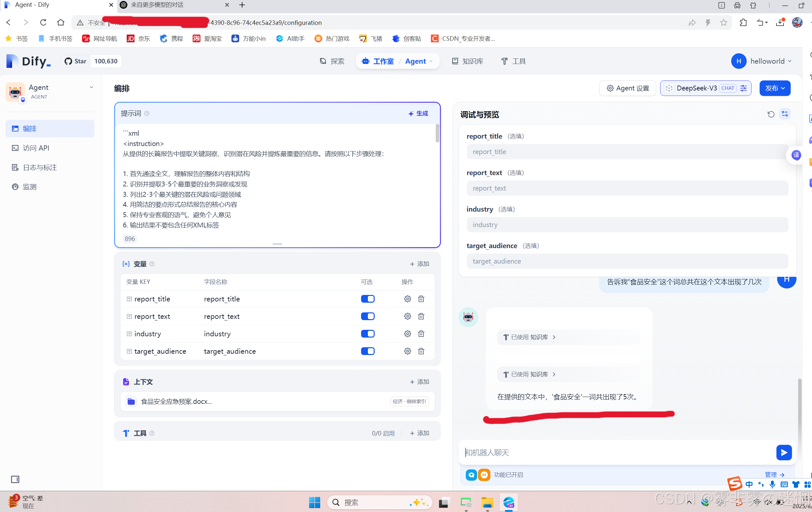Delete the target_audience variable

point(421,351)
